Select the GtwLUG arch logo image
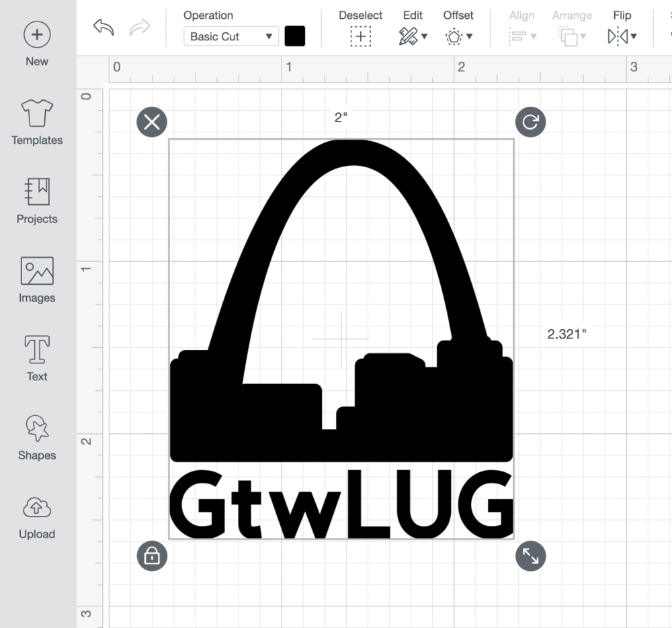Image resolution: width=672 pixels, height=628 pixels. 341,339
